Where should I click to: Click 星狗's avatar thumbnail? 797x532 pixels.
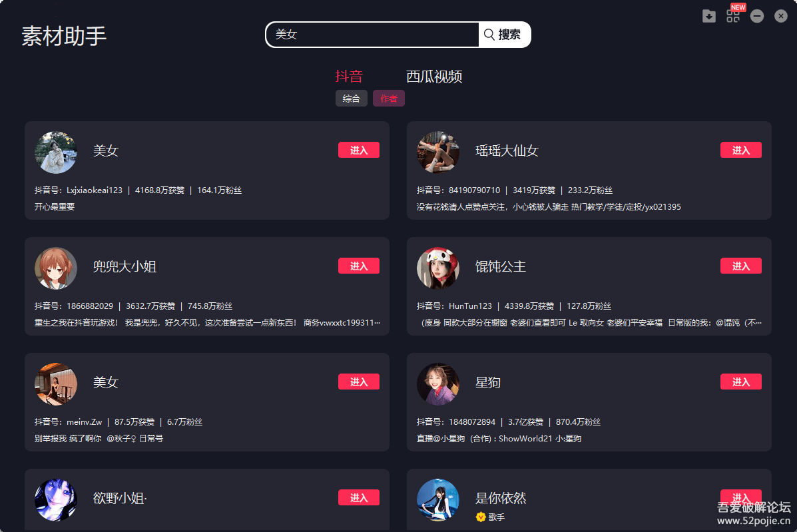coord(438,384)
